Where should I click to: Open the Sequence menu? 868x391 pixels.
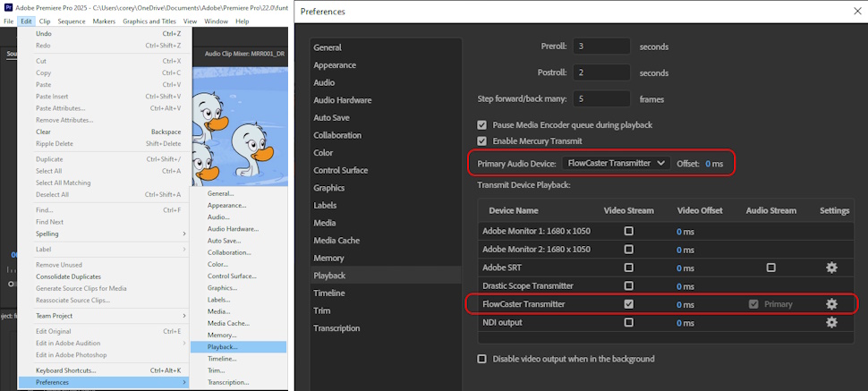(x=72, y=21)
